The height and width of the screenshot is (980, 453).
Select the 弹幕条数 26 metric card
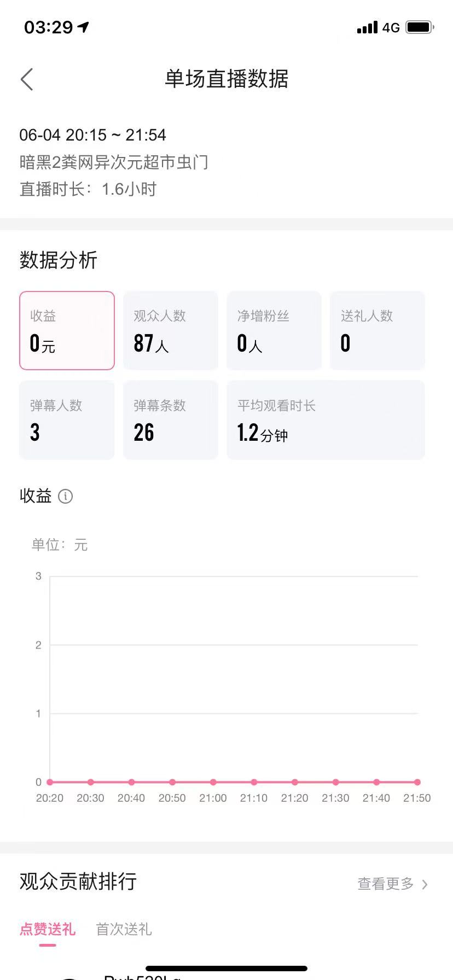(x=171, y=420)
